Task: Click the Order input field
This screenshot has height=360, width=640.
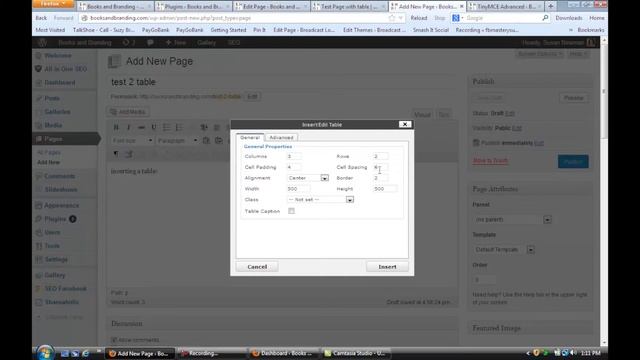Action: [484, 280]
